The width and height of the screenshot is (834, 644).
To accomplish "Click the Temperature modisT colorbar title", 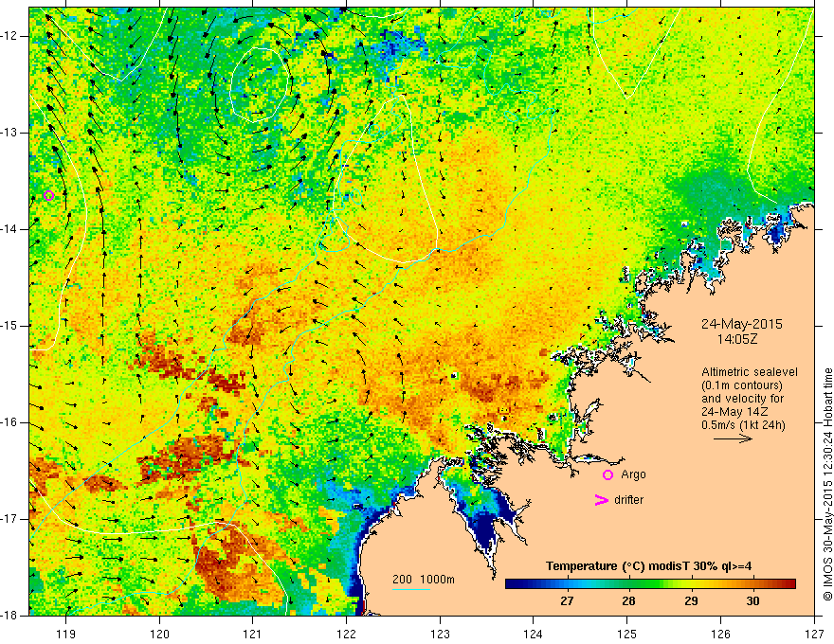I will pyautogui.click(x=648, y=566).
